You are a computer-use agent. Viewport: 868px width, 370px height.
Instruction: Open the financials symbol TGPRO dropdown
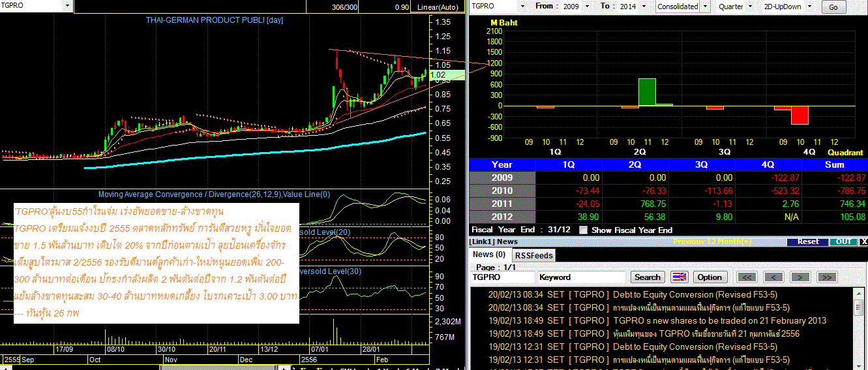(522, 6)
